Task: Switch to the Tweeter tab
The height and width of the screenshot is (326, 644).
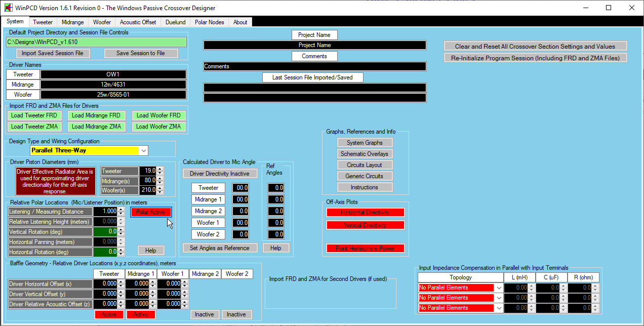Action: pyautogui.click(x=43, y=22)
